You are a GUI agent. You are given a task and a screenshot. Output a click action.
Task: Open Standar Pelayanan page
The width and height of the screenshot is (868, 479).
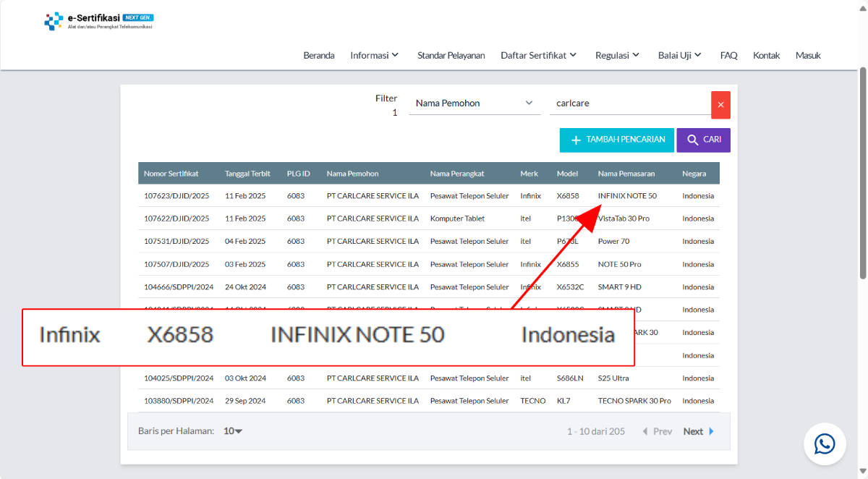(451, 55)
